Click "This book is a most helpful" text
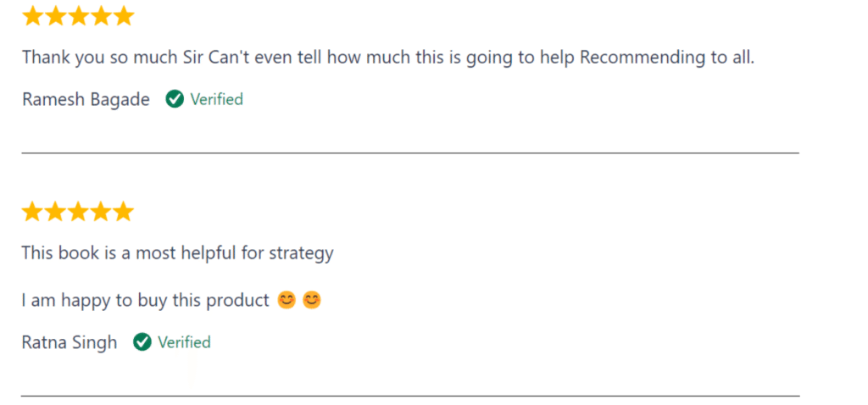Screen dimensions: 868x405 (x=177, y=252)
